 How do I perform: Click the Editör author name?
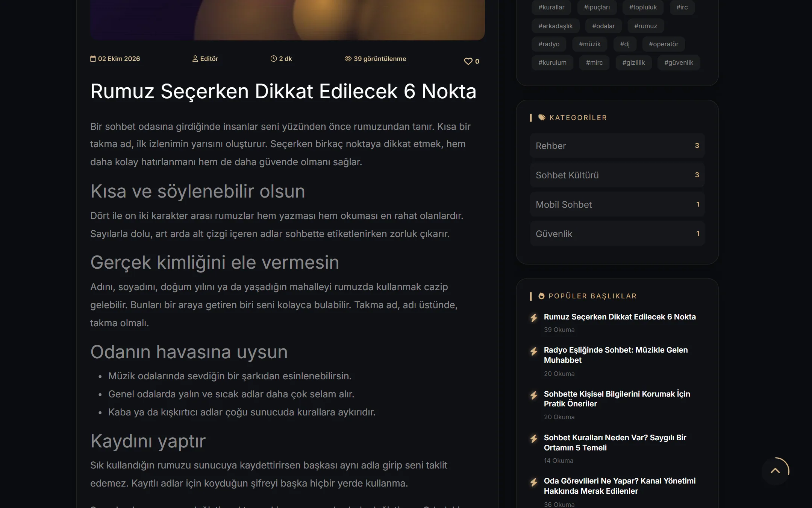tap(209, 59)
